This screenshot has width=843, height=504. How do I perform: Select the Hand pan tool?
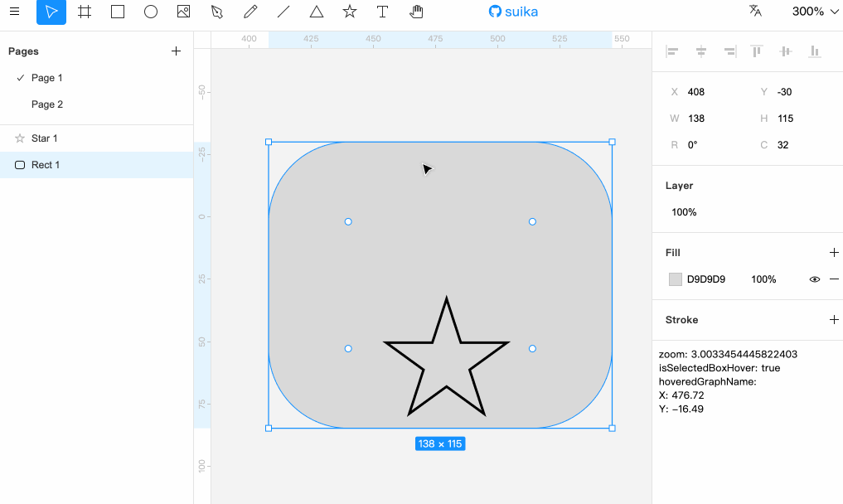pyautogui.click(x=416, y=12)
